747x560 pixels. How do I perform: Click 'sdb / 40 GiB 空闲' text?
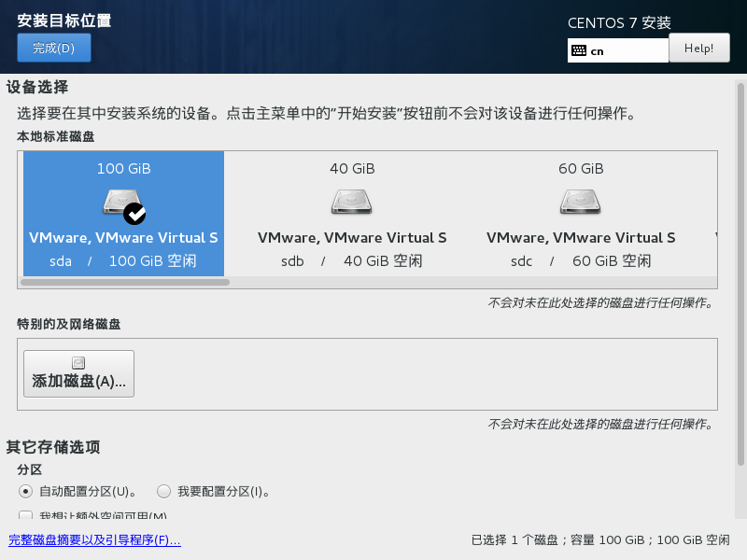[352, 261]
